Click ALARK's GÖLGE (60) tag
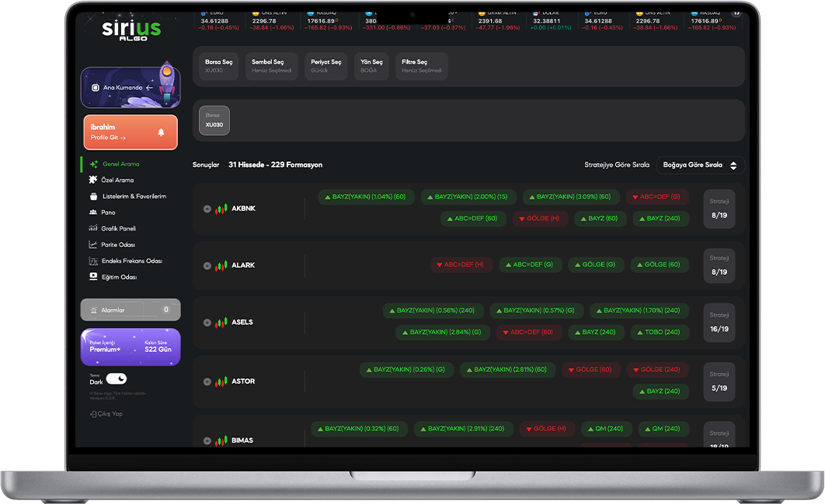This screenshot has height=504, width=825. click(660, 265)
